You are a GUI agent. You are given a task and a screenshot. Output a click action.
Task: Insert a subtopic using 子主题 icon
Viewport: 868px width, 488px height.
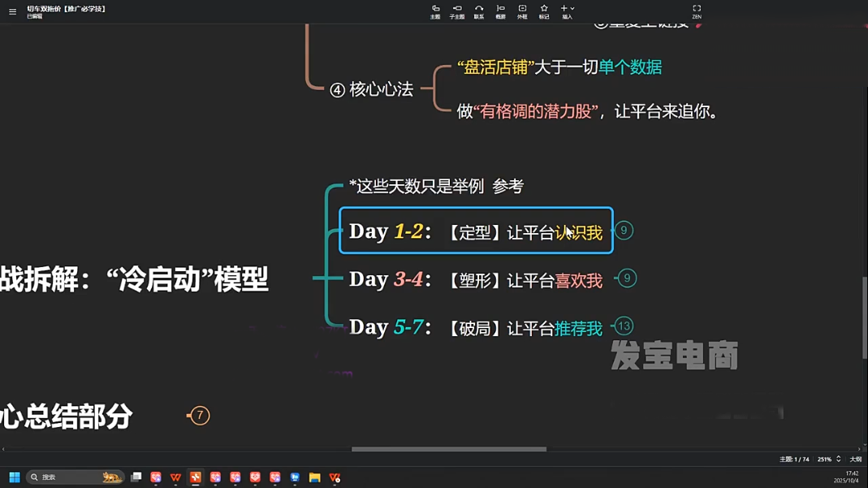coord(457,11)
